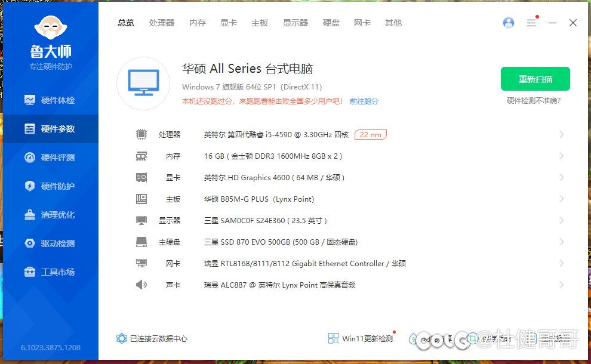
Task: Switch to the 处理器 tab
Action: (x=162, y=23)
